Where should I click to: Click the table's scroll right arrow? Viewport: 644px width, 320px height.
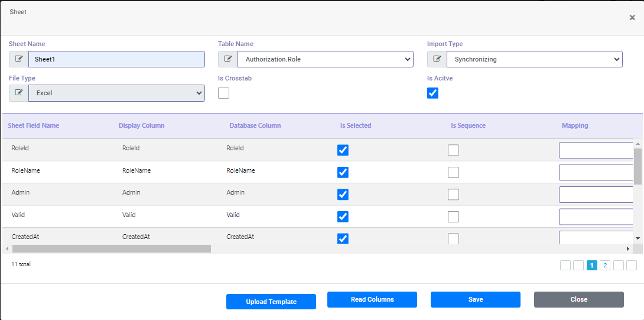(x=627, y=248)
